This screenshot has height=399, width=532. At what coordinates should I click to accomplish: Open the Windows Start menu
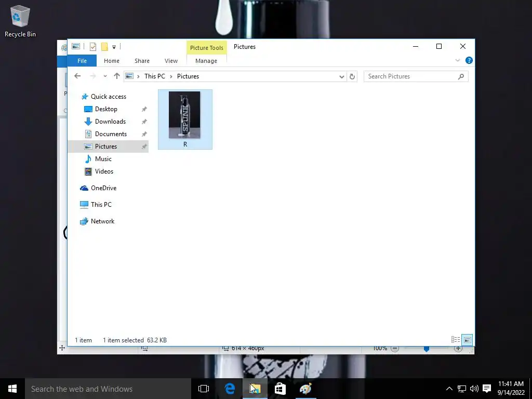tap(12, 389)
